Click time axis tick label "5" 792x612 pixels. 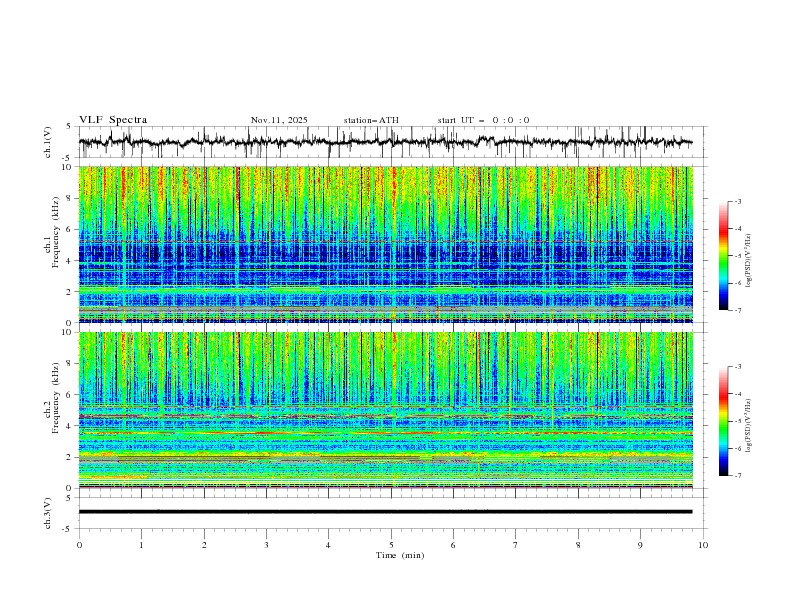click(391, 545)
